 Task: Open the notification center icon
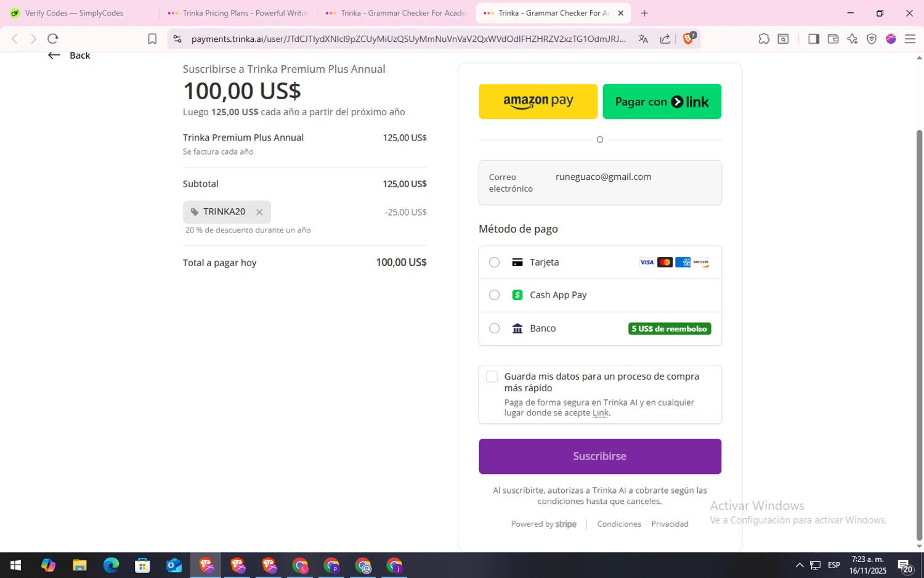905,565
